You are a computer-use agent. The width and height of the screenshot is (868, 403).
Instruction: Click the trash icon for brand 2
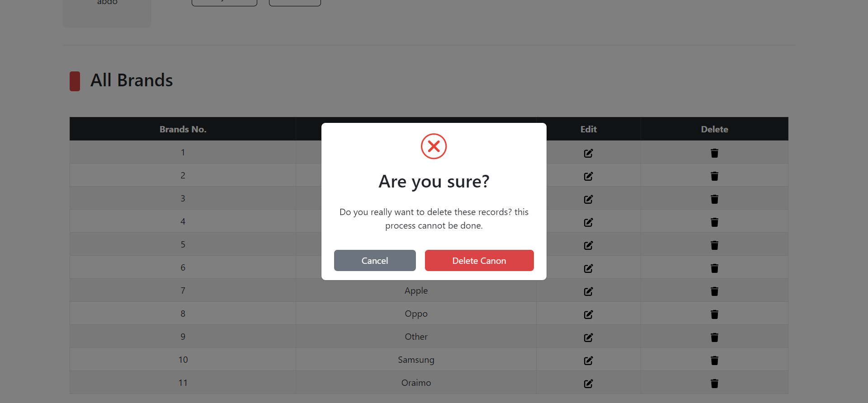pyautogui.click(x=714, y=176)
